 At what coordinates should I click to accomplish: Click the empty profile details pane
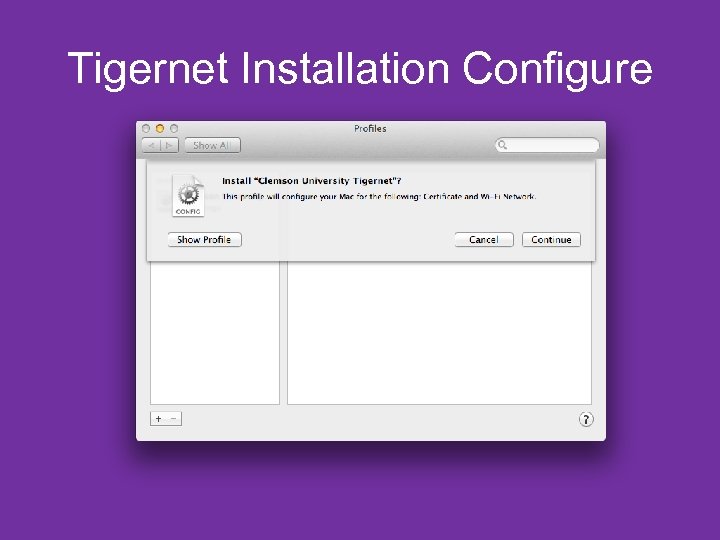tap(439, 333)
